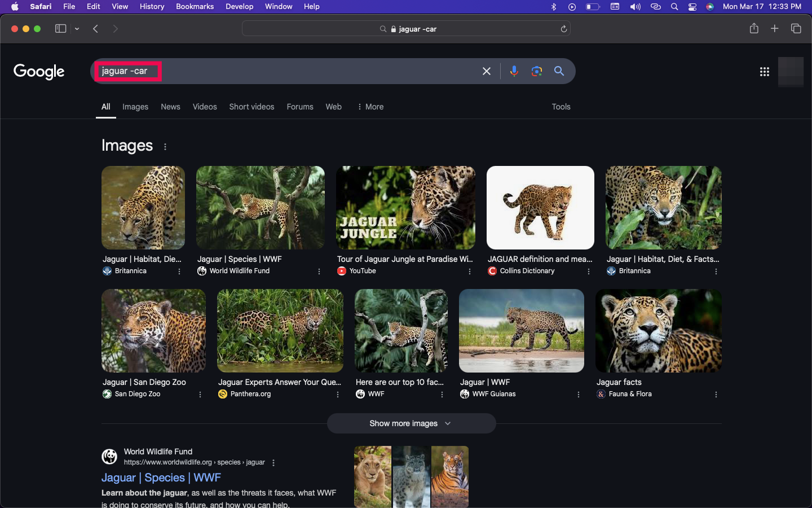Open macOS Control Center

click(x=692, y=7)
